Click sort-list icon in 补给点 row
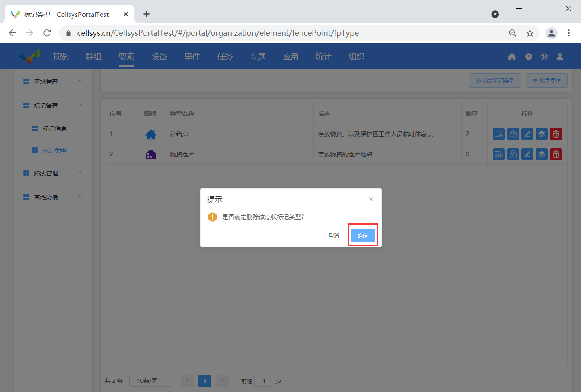Image resolution: width=581 pixels, height=392 pixels. 499,134
